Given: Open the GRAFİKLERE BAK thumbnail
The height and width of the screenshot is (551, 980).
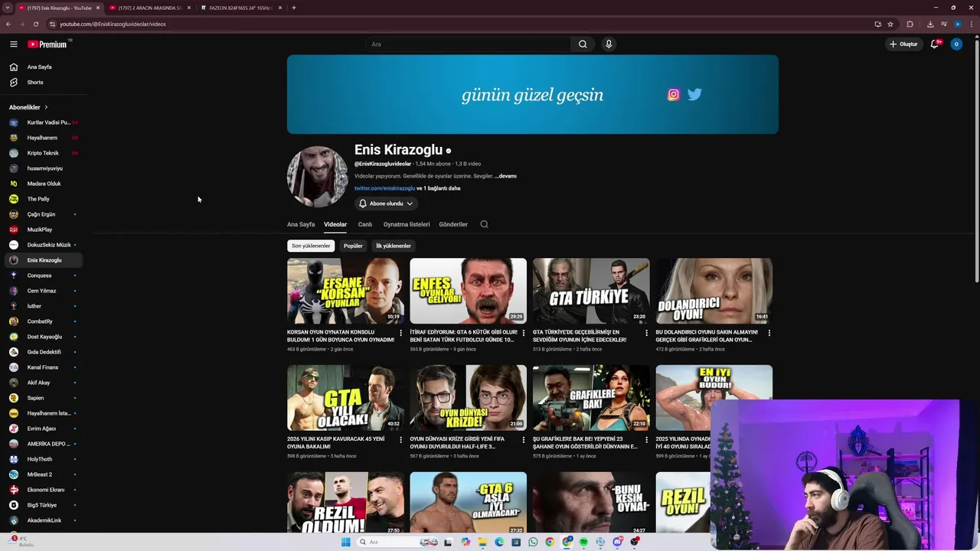Looking at the screenshot, I should pyautogui.click(x=591, y=398).
